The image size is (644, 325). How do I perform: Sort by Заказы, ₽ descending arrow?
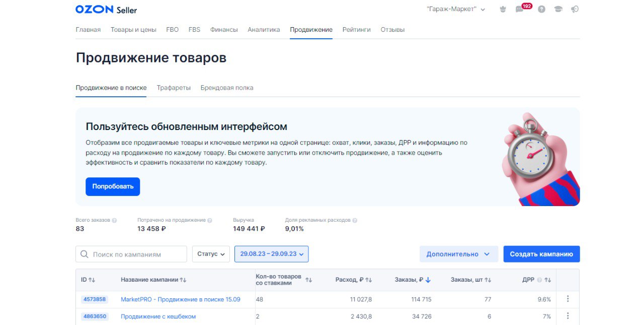428,280
